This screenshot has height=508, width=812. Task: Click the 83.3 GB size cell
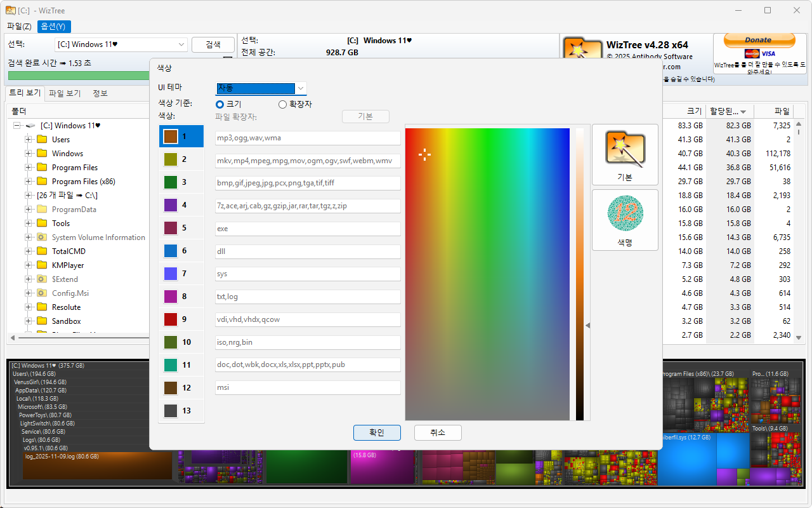[x=690, y=126]
